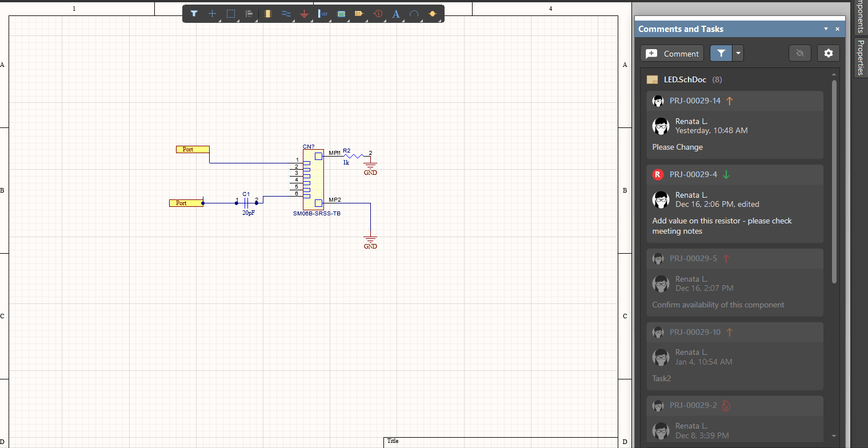Viewport: 868px width, 448px height.
Task: Click the place directive info icon
Action: click(x=378, y=14)
